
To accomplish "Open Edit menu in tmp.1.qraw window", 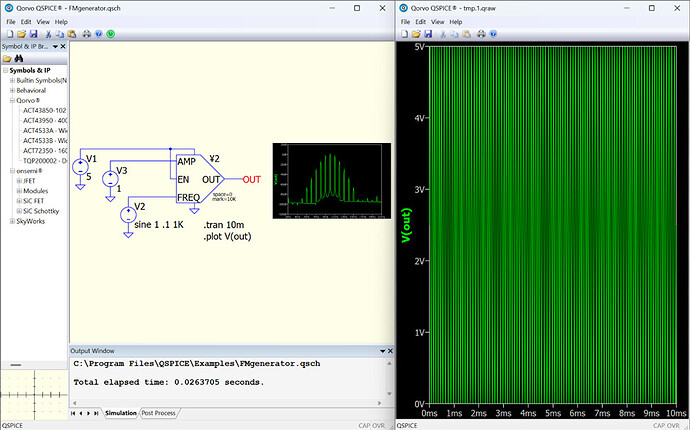I will point(421,22).
